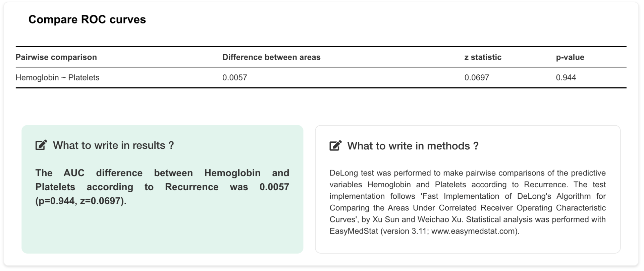This screenshot has height=271, width=644.
Task: Click the DeLong test methods paragraph
Action: [x=468, y=202]
